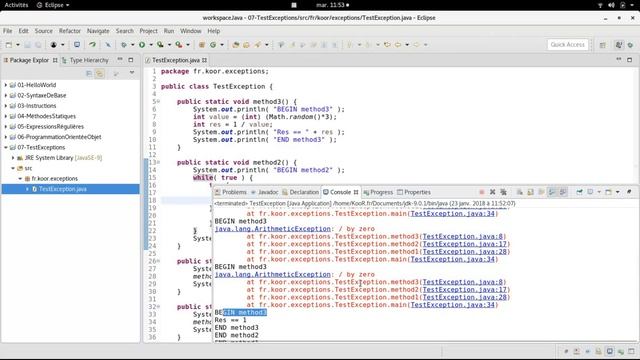Click the Back navigation arrow icon

pyautogui.click(x=398, y=45)
